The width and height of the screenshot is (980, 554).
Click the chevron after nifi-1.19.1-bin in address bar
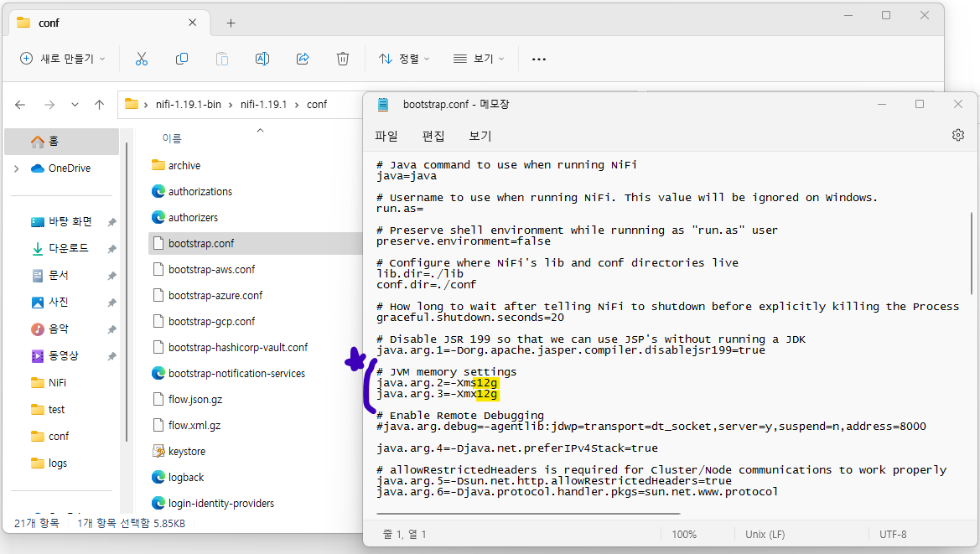(231, 105)
